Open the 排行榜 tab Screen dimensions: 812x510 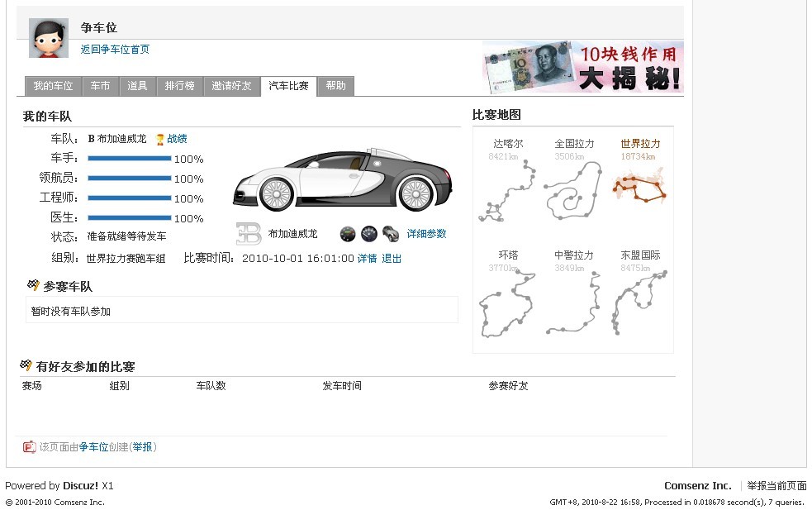[x=180, y=86]
